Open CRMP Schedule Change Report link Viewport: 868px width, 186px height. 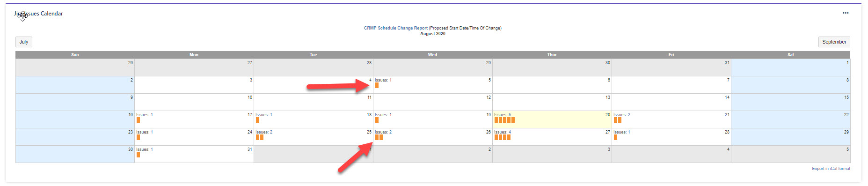[395, 28]
